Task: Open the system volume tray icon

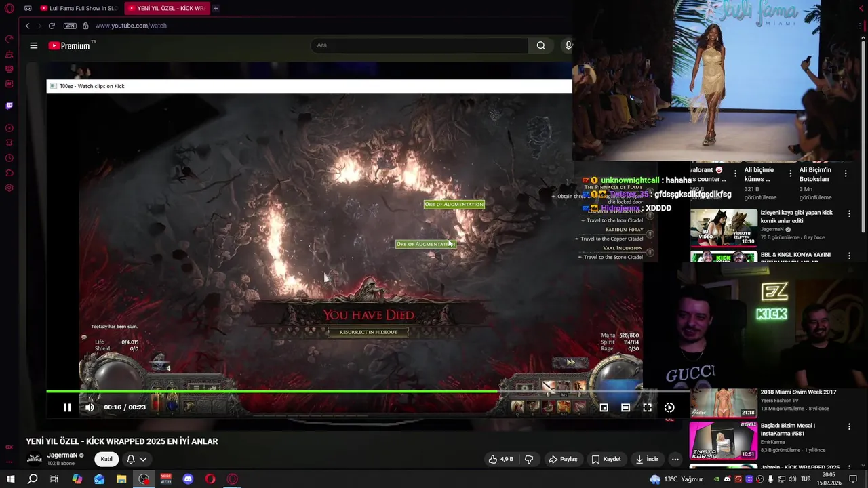Action: 792,479
